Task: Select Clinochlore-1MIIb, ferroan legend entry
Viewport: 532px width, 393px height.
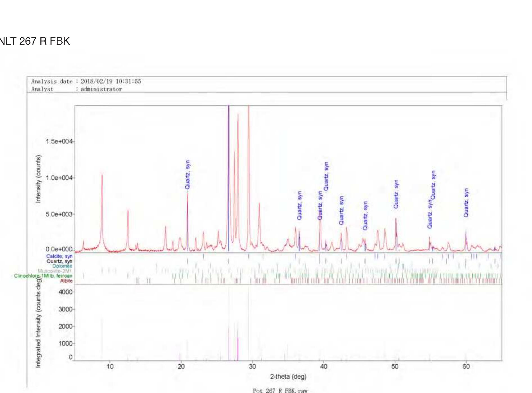Action: point(43,276)
